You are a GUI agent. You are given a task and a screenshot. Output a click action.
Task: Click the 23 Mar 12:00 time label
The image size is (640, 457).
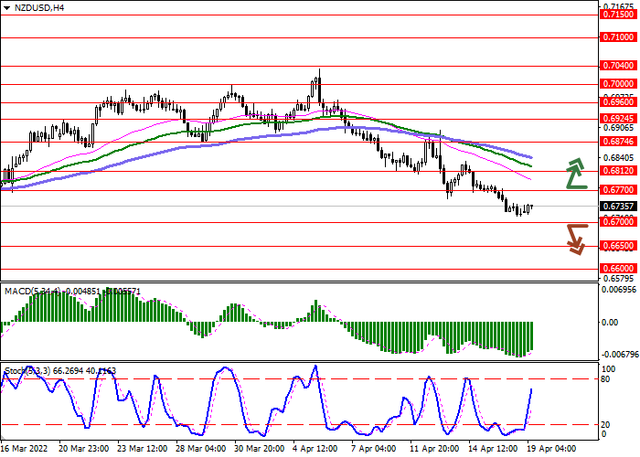click(142, 449)
